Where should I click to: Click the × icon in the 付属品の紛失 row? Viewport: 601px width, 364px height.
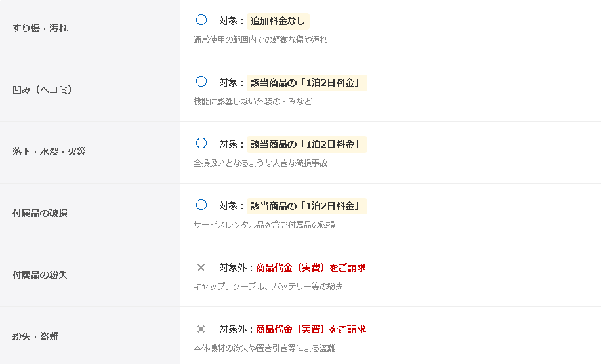coord(201,267)
